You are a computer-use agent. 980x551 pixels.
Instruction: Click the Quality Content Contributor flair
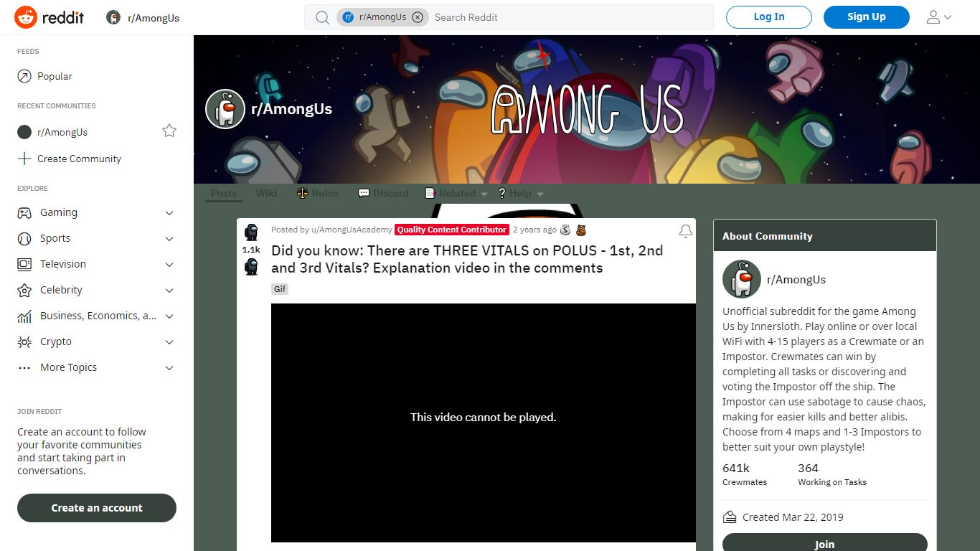(452, 230)
